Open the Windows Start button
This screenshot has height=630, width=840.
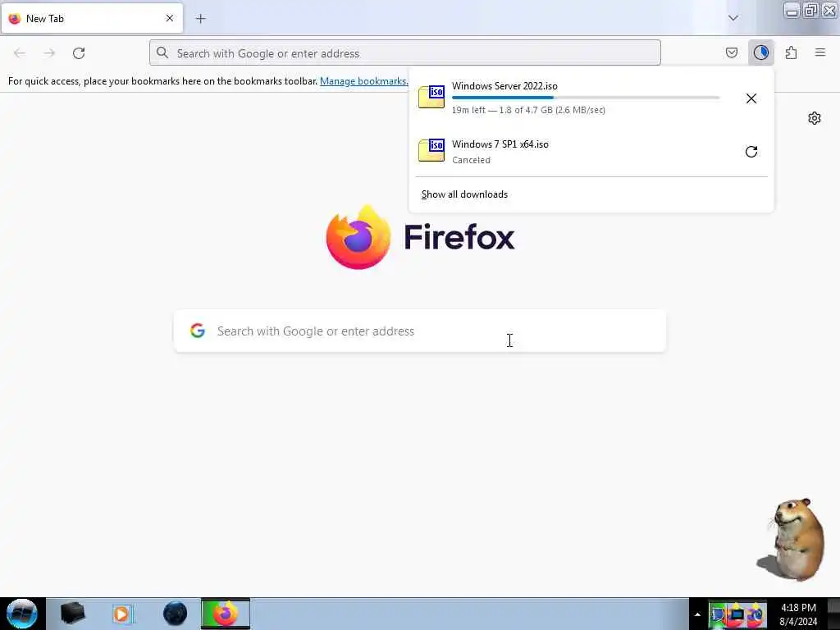21,614
